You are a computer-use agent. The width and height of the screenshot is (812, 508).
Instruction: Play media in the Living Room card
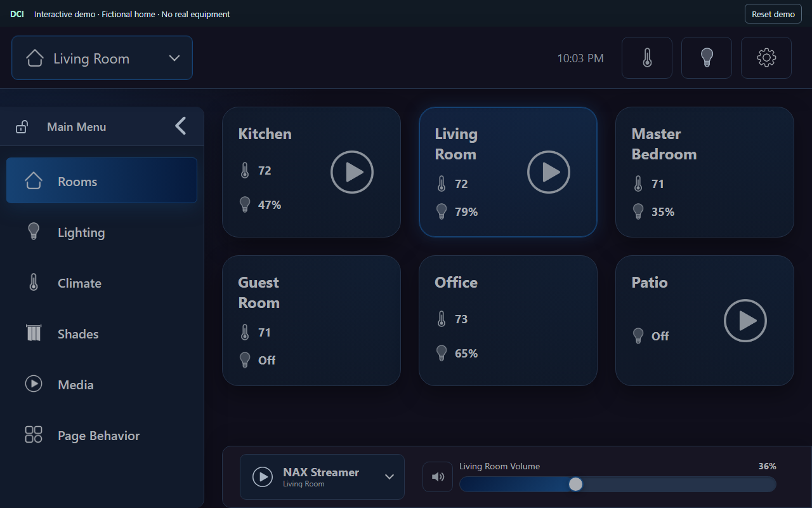tap(549, 172)
